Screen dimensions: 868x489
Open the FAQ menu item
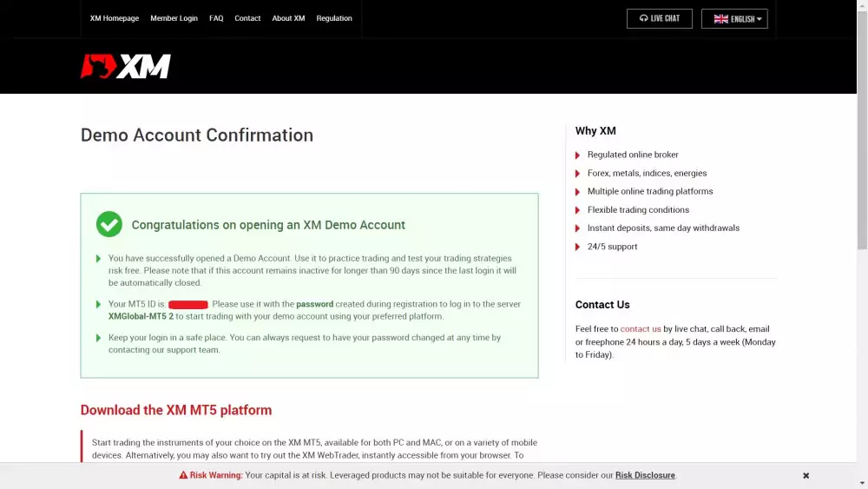[216, 18]
